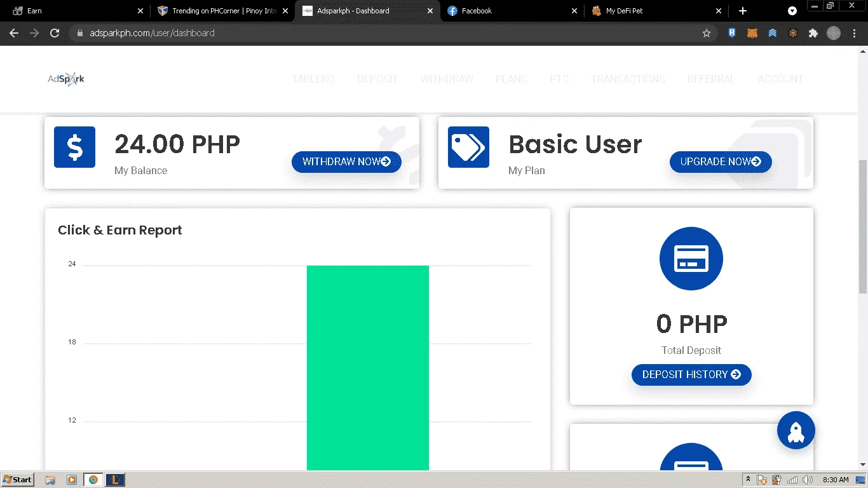Open the TABLERO menu item
Viewport: 868px width, 488px height.
coord(313,79)
